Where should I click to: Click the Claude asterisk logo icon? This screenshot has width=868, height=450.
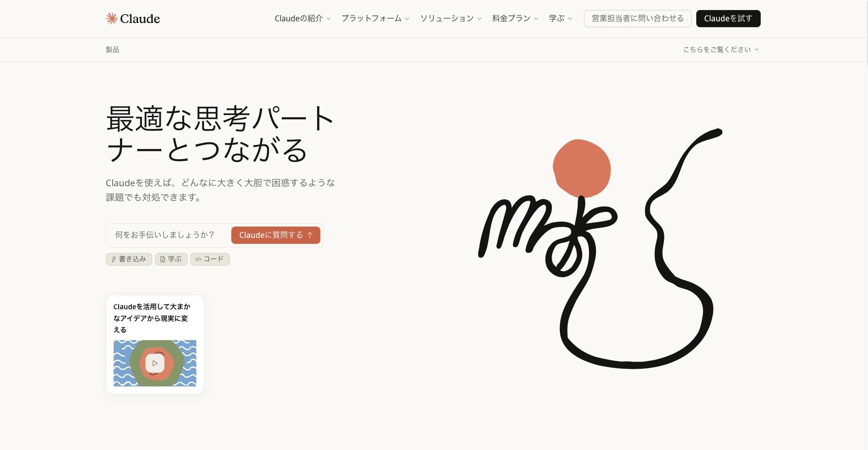pos(111,18)
